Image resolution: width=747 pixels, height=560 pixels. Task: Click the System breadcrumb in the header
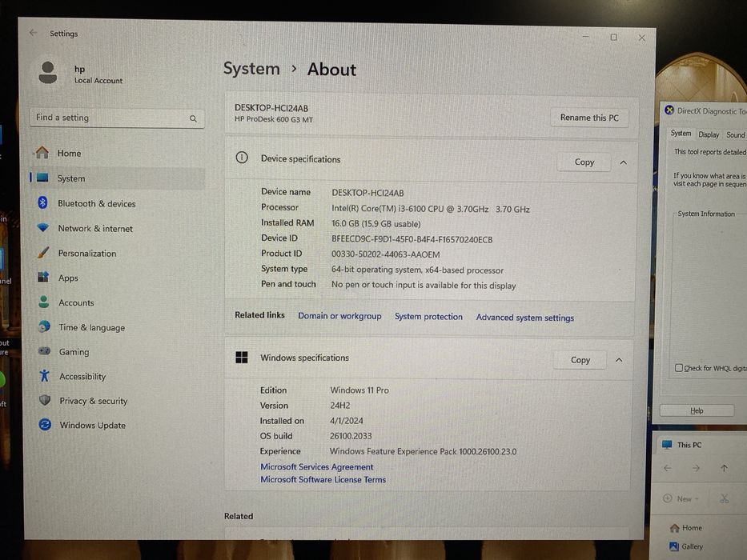251,69
